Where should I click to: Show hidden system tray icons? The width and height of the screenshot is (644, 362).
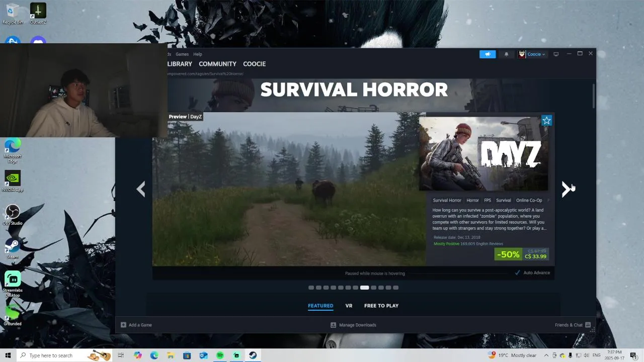[x=546, y=355]
